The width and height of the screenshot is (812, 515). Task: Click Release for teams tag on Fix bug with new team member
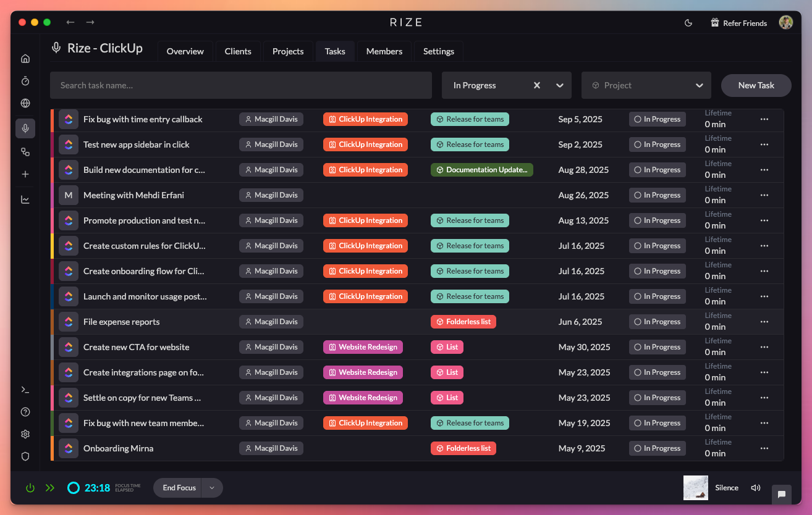[470, 423]
